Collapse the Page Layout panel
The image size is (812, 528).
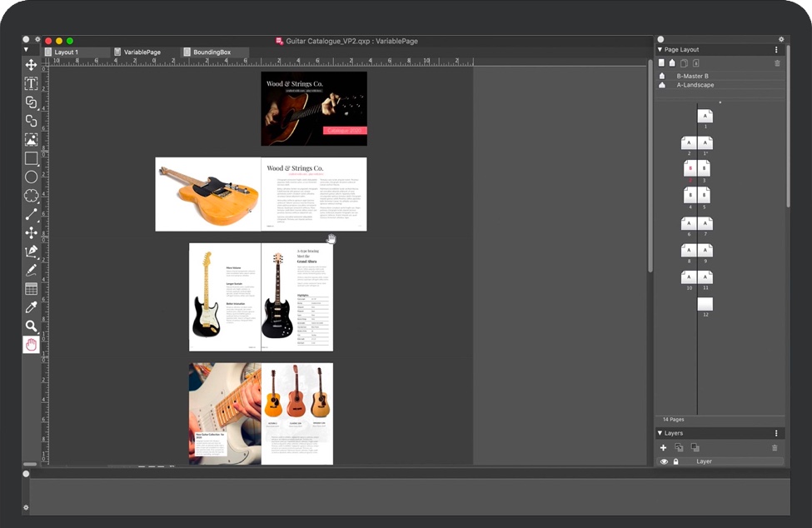pos(660,50)
